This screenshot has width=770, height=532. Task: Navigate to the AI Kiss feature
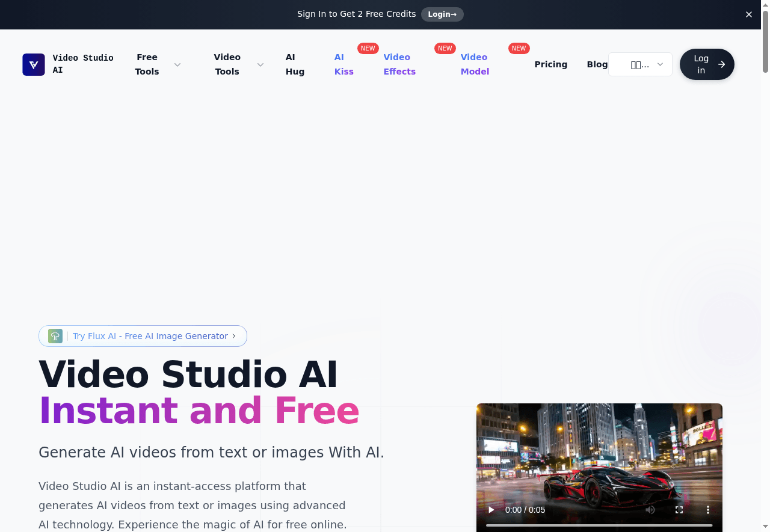(343, 64)
